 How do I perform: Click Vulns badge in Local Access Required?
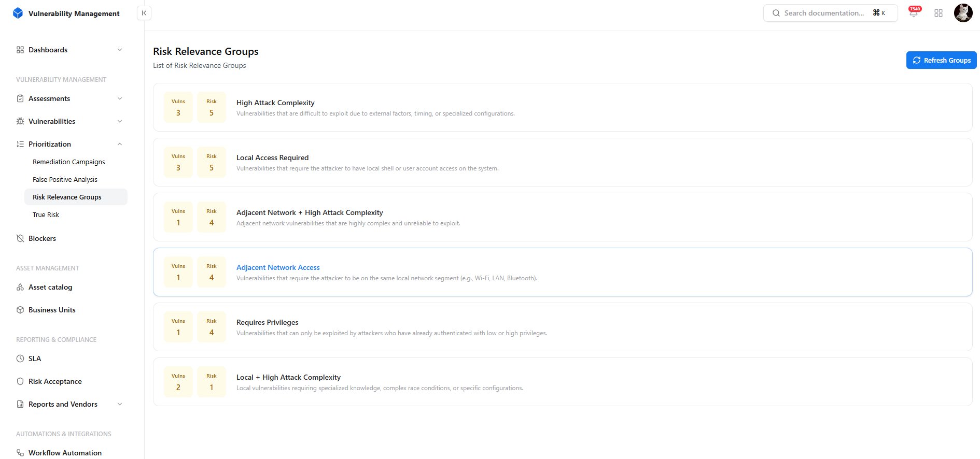[178, 162]
